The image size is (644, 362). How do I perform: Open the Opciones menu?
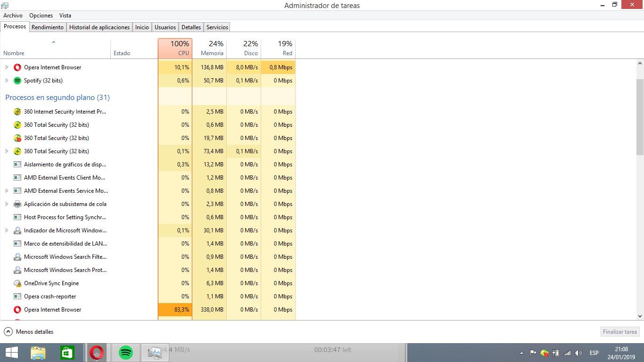[x=41, y=16]
